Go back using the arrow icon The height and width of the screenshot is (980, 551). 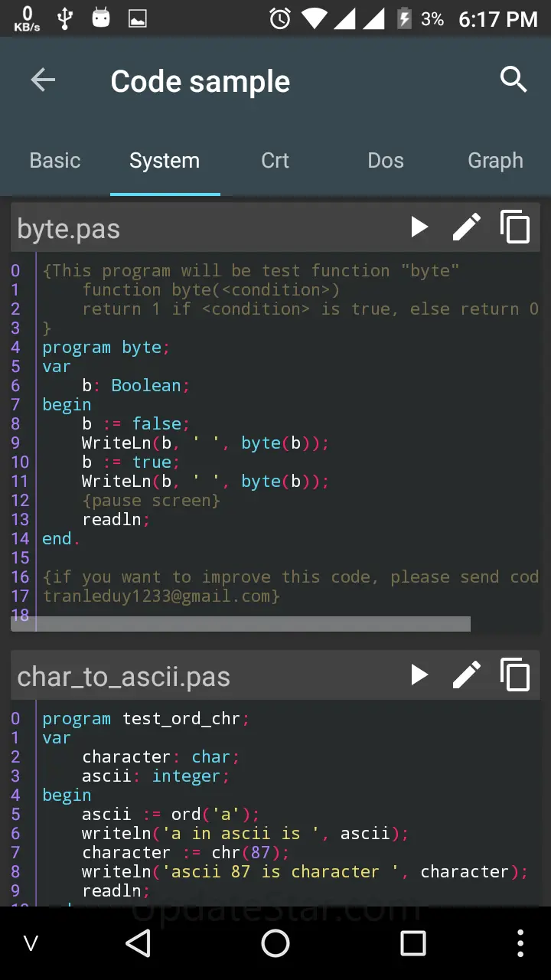[x=43, y=80]
